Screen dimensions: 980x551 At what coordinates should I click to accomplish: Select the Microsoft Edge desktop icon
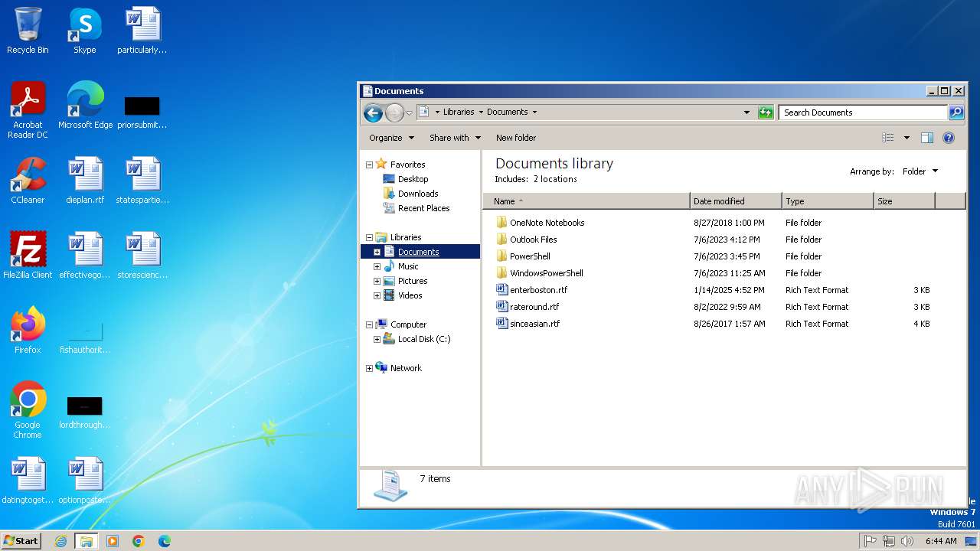85,106
